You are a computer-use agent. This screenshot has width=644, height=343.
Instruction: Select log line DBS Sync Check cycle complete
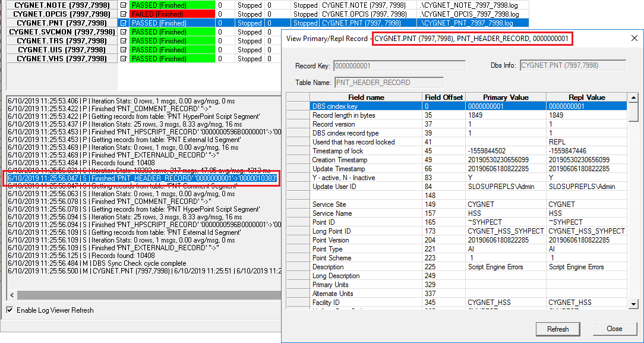pos(97,263)
